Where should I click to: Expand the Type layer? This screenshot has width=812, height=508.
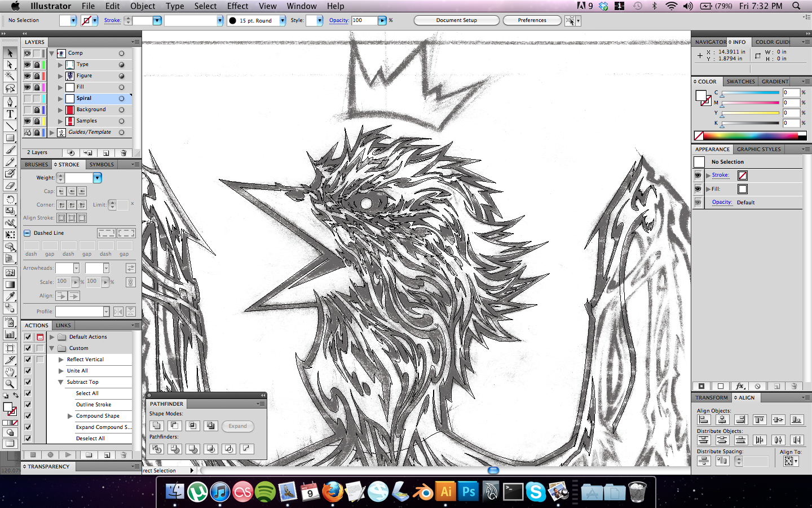pos(60,64)
